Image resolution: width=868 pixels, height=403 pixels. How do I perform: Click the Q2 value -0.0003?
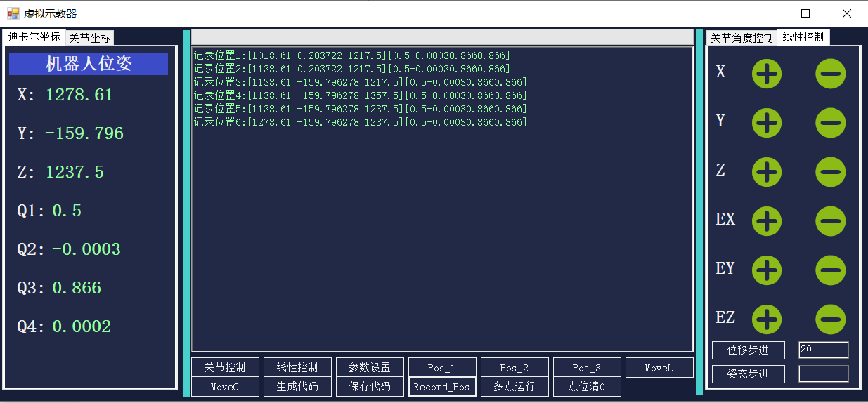point(86,249)
